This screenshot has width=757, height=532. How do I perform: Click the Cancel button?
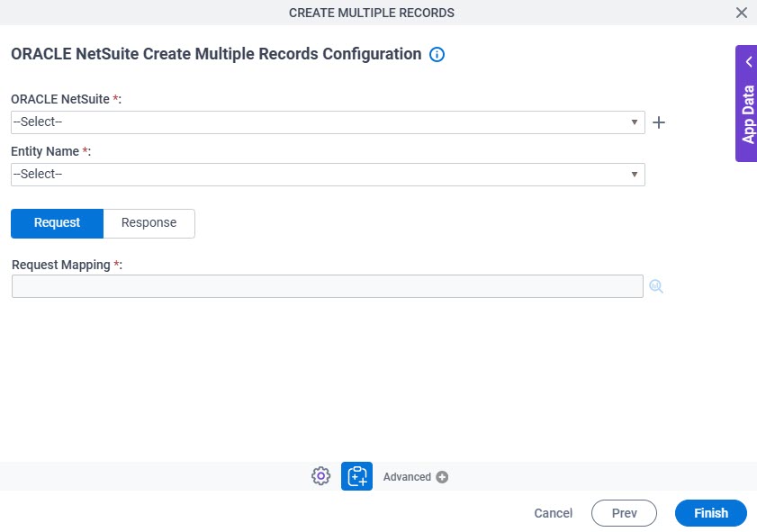(x=554, y=513)
